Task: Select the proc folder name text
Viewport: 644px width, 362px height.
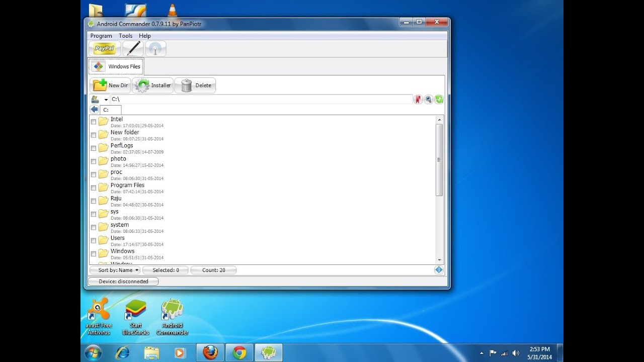Action: click(116, 172)
